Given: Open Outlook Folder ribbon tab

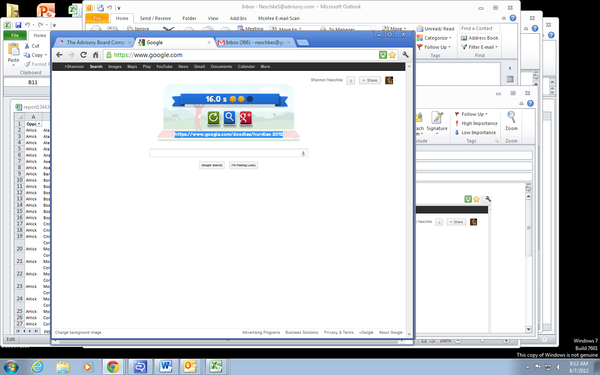Looking at the screenshot, I should pyautogui.click(x=189, y=18).
